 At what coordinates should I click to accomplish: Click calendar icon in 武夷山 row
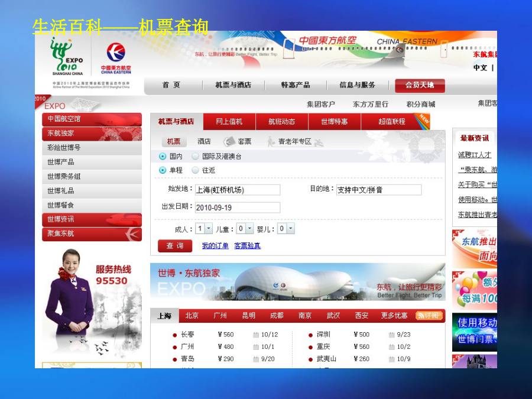pyautogui.click(x=391, y=359)
